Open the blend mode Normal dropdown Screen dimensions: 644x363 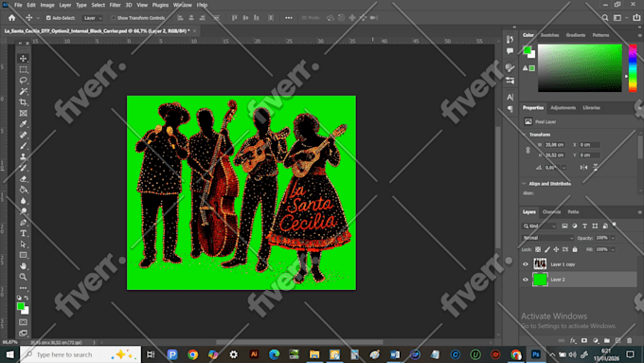[547, 238]
